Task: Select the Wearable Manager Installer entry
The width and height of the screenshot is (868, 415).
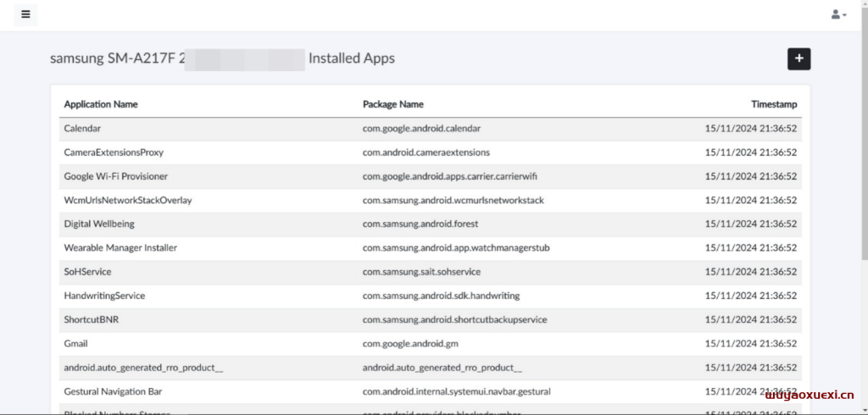Action: point(120,248)
